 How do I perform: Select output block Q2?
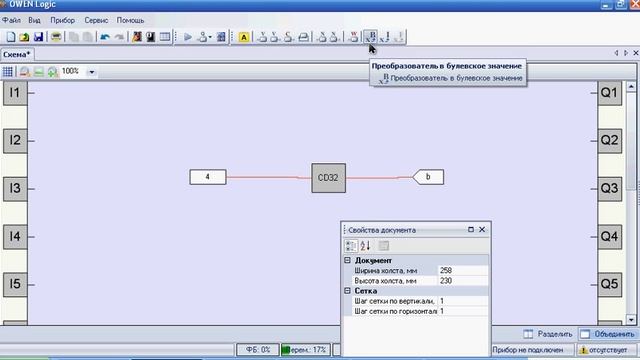[x=609, y=141]
